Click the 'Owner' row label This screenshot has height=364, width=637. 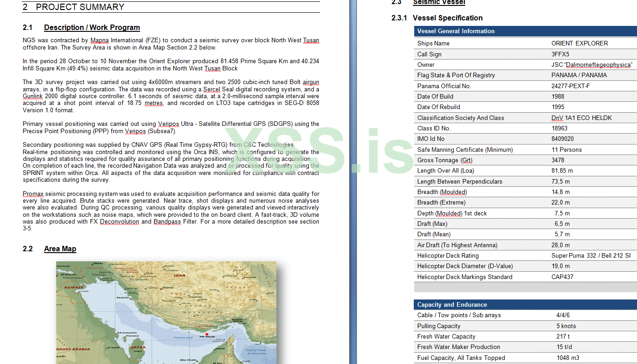coord(426,65)
